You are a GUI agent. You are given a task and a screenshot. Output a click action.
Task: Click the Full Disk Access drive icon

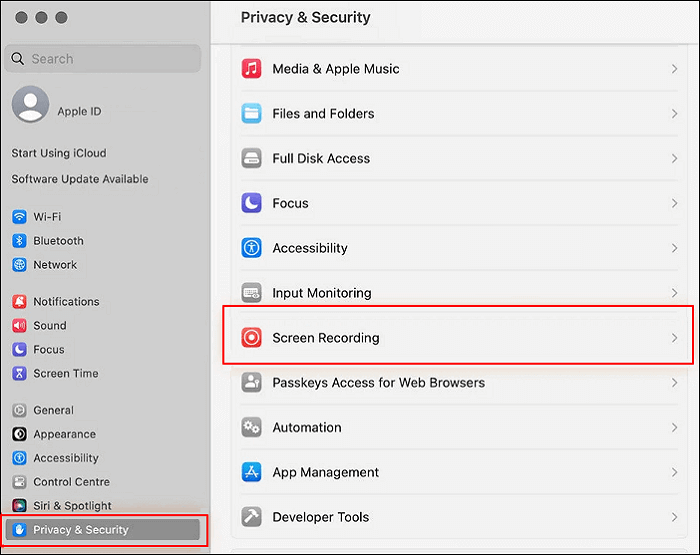[x=251, y=158]
